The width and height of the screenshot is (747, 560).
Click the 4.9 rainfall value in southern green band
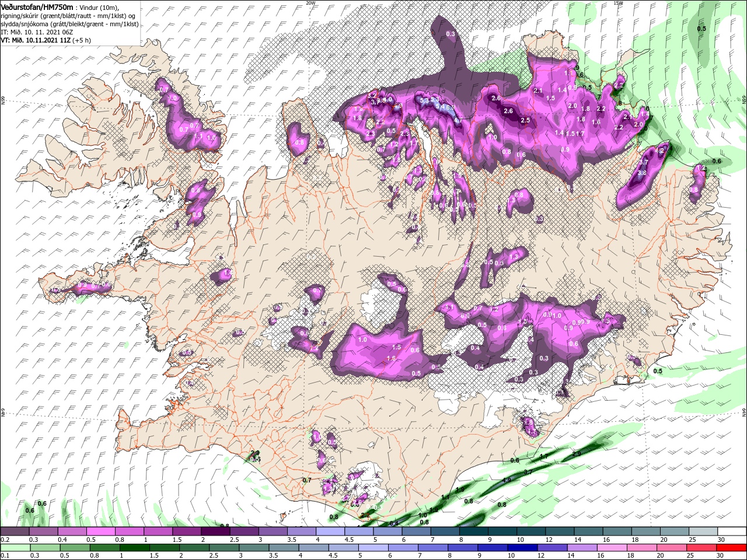[x=507, y=480]
